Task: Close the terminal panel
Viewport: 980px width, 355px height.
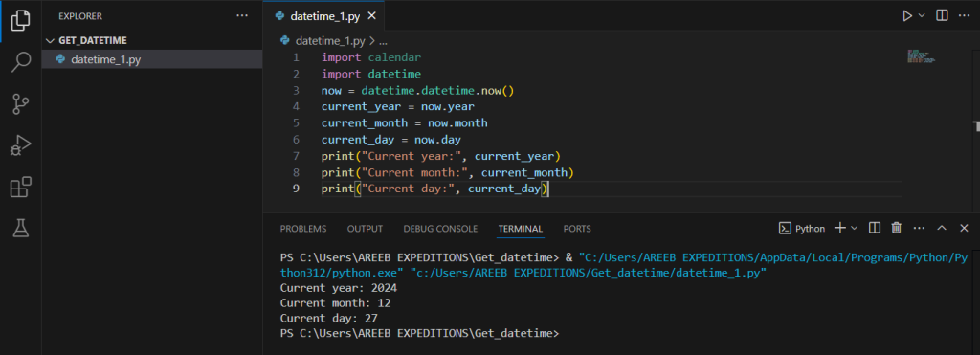Action: [964, 228]
